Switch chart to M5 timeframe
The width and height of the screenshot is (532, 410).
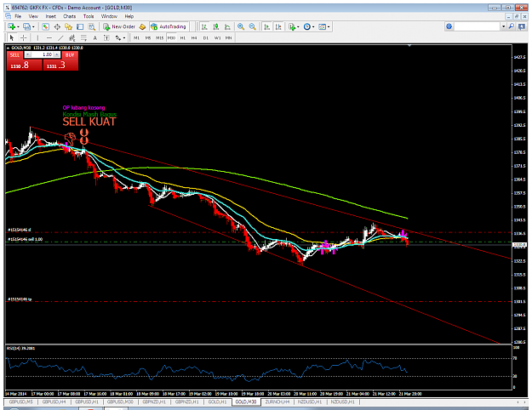point(148,38)
